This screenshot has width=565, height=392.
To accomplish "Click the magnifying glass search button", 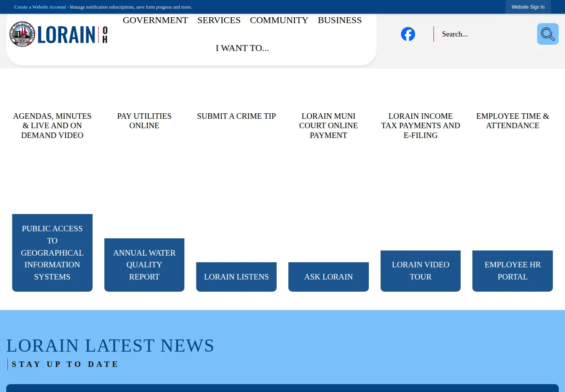I will [548, 34].
